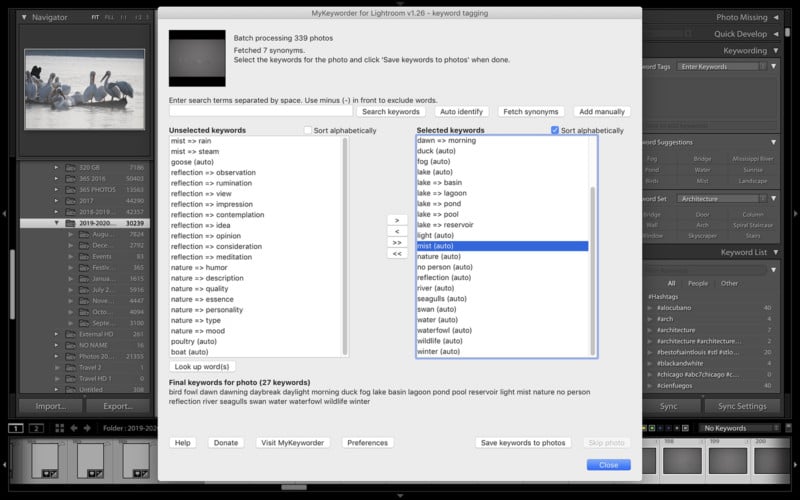800x500 pixels.
Task: Switch to grid view icon in filmstrip bar
Action: (x=60, y=428)
